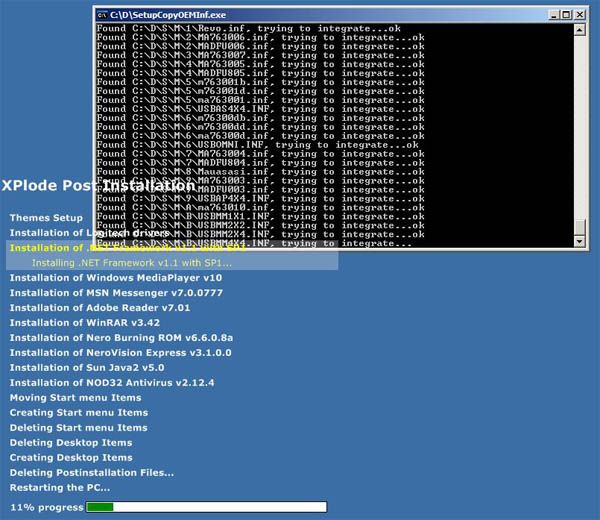Click 'Restarting the PC...'
Image resolution: width=600 pixels, height=520 pixels.
coord(60,487)
